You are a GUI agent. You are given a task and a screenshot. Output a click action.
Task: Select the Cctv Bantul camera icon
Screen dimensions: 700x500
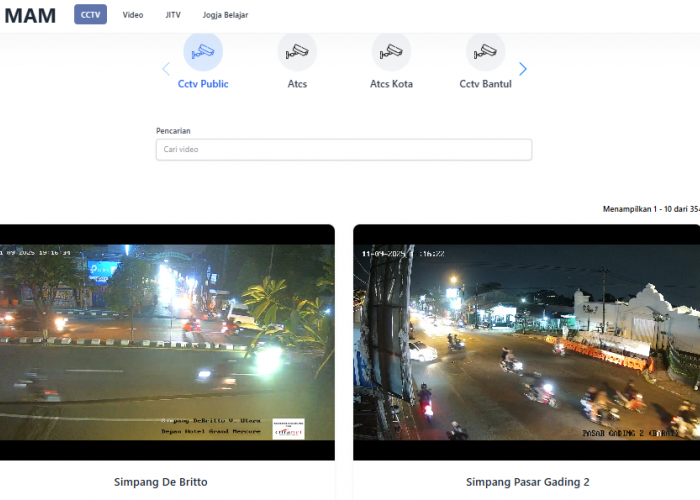coord(486,51)
